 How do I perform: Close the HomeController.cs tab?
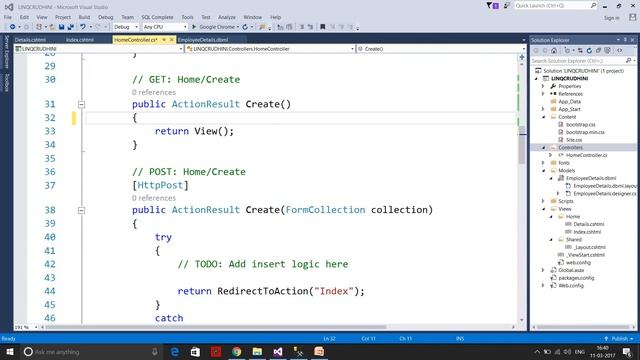click(171, 40)
